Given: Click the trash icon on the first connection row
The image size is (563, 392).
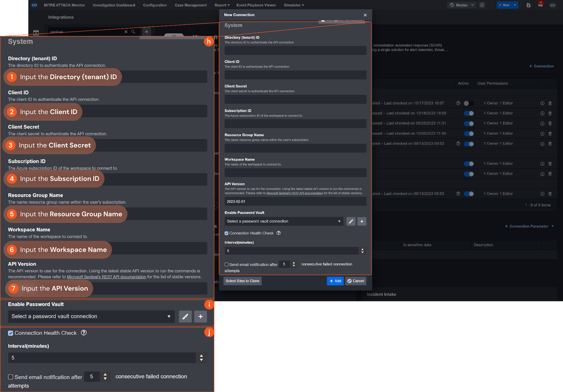Looking at the screenshot, I should click(550, 103).
